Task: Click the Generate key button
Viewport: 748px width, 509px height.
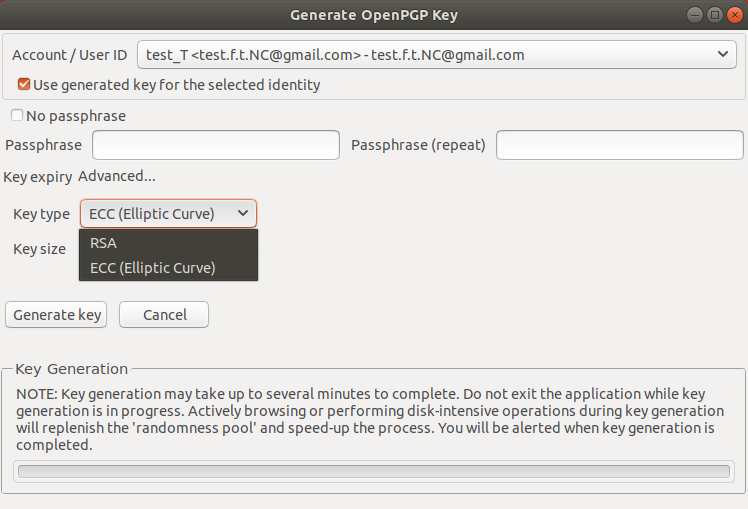Action: [x=56, y=315]
